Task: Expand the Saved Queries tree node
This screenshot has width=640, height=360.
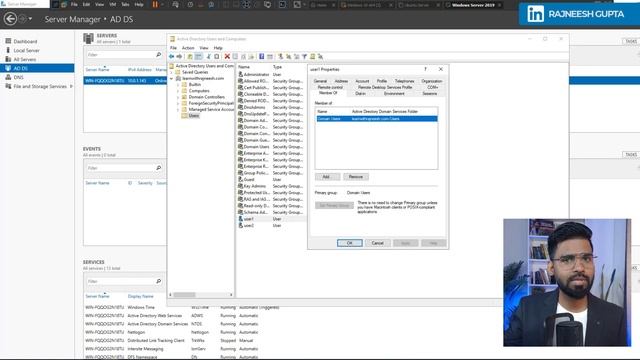Action: coord(172,72)
